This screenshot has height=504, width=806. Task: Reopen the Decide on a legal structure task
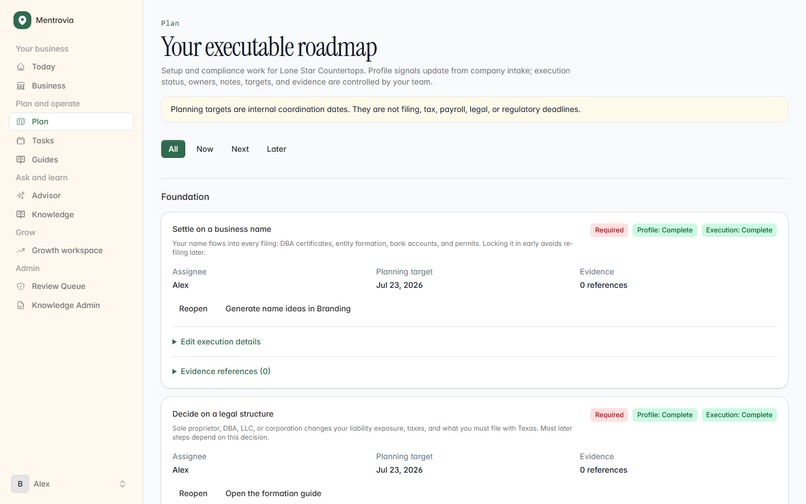click(x=193, y=494)
